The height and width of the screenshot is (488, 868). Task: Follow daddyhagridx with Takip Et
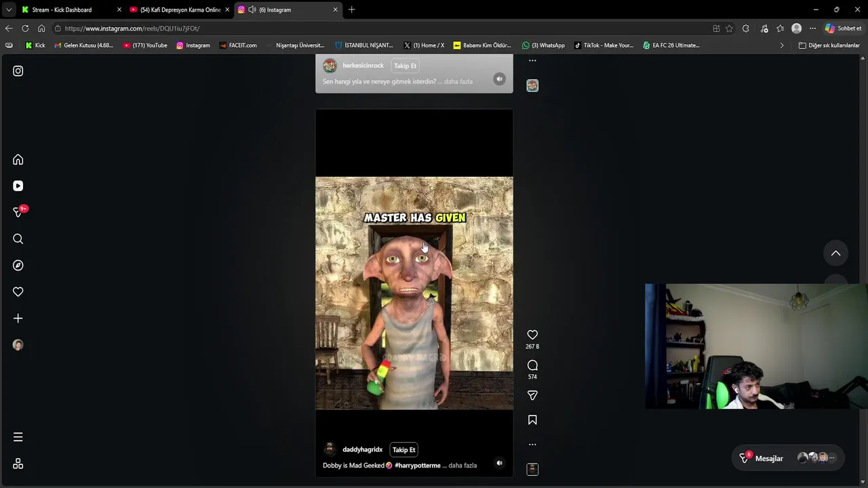click(403, 450)
